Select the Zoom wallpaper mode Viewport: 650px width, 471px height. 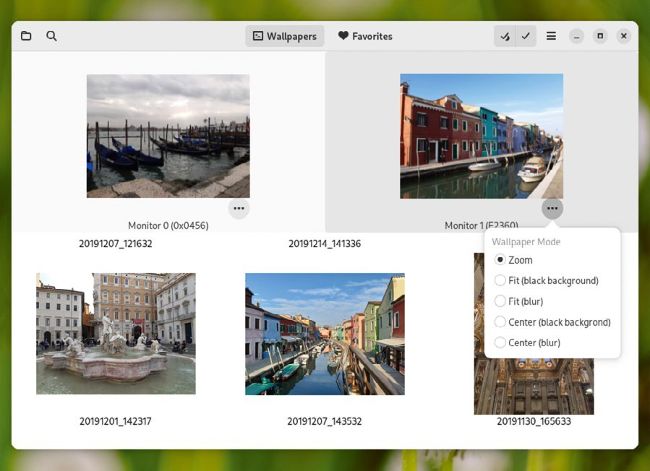tap(501, 260)
